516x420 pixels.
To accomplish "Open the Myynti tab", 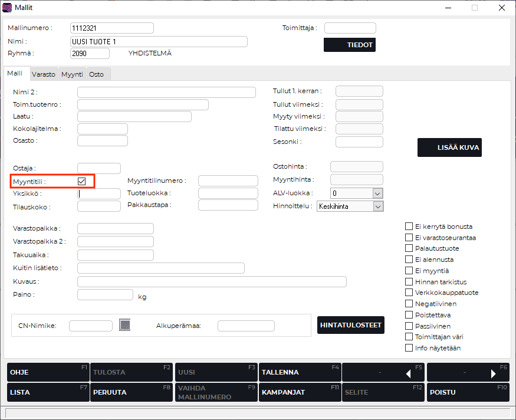I will (x=72, y=74).
